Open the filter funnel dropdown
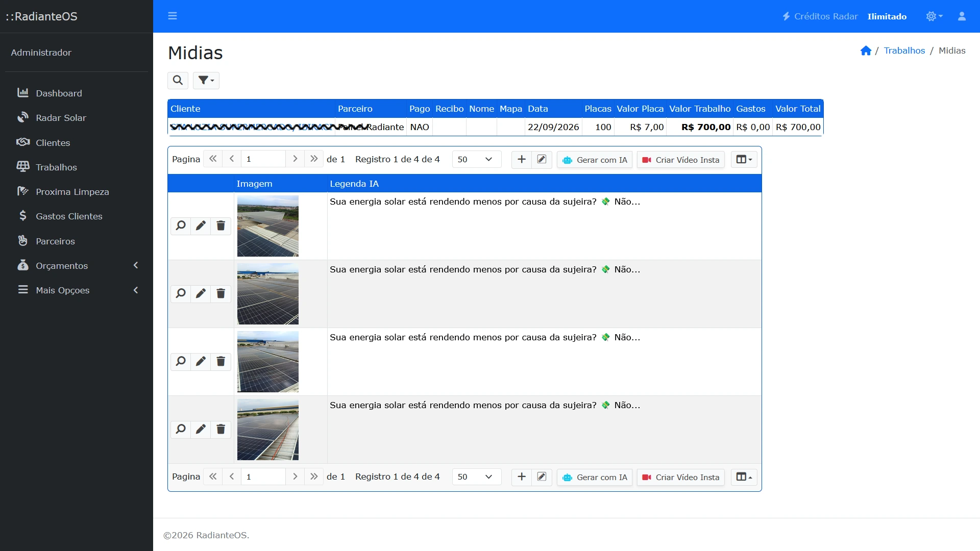980x551 pixels. (206, 80)
